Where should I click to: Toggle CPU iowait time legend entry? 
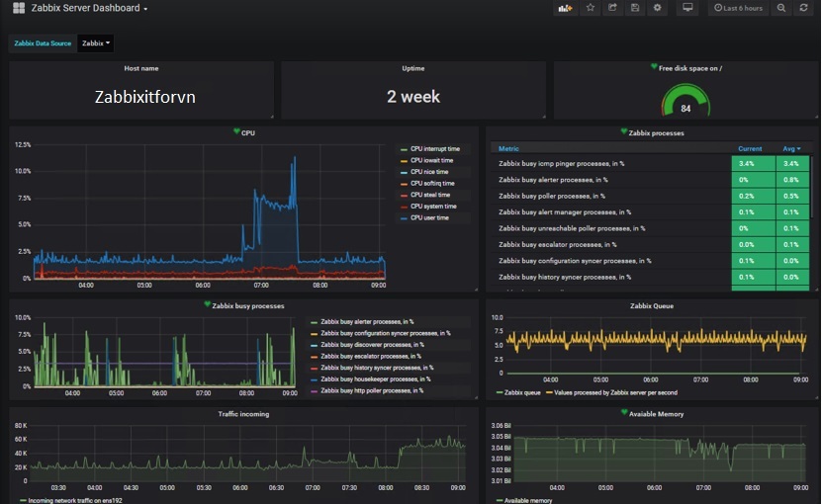coord(432,160)
